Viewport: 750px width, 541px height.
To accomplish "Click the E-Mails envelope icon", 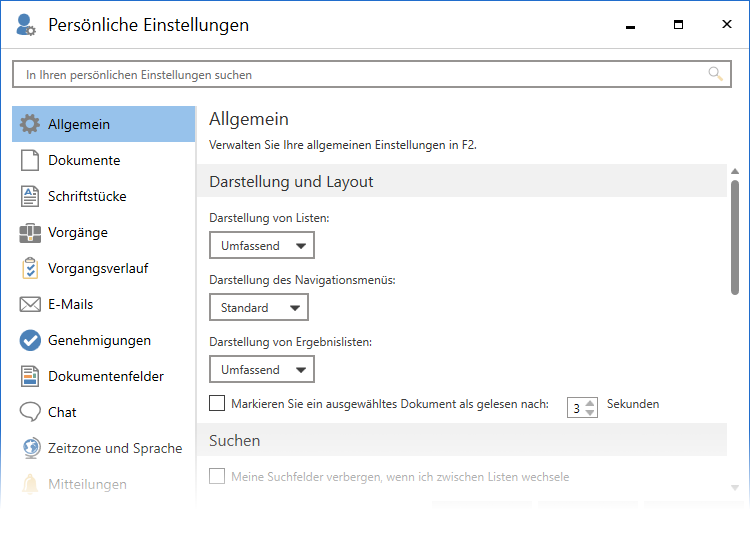I will pos(30,304).
